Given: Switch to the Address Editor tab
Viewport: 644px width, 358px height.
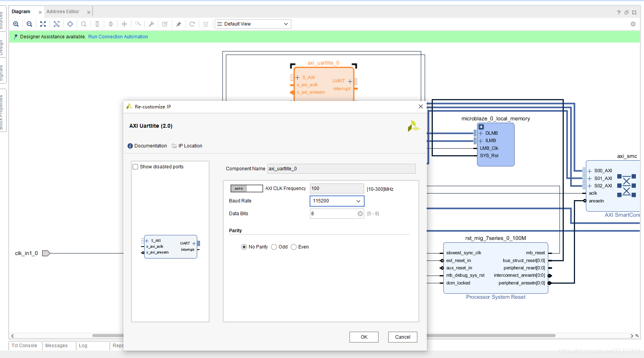Looking at the screenshot, I should pyautogui.click(x=63, y=12).
